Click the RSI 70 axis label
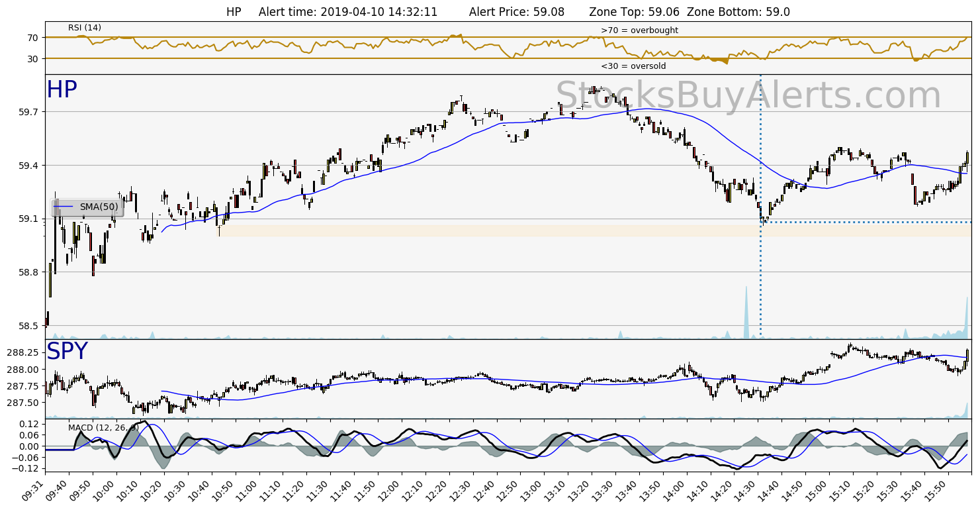The height and width of the screenshot is (510, 980). click(33, 38)
